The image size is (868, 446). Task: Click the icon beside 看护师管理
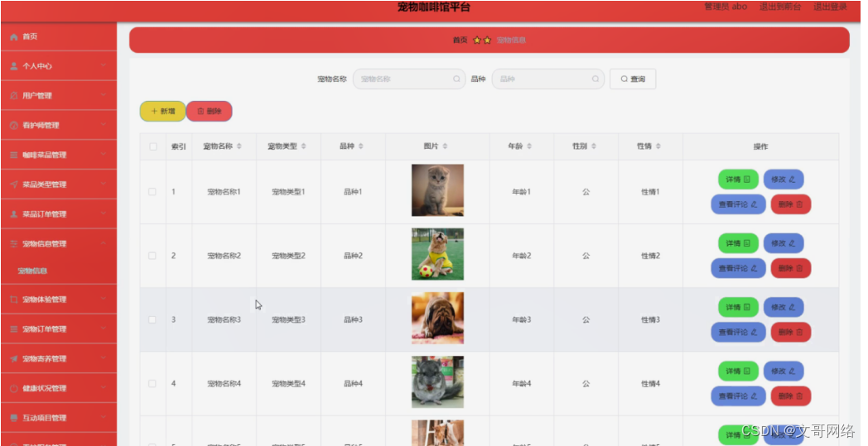(x=14, y=126)
